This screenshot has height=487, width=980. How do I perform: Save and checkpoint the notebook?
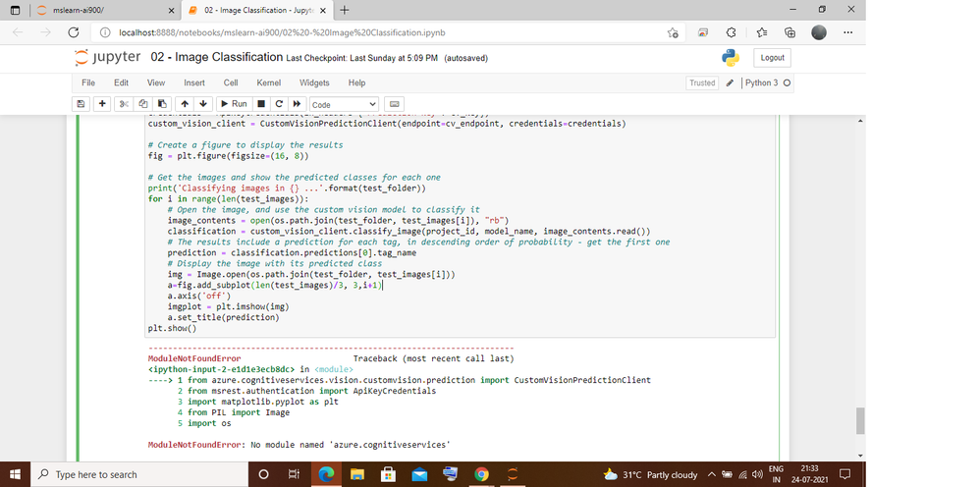(81, 104)
